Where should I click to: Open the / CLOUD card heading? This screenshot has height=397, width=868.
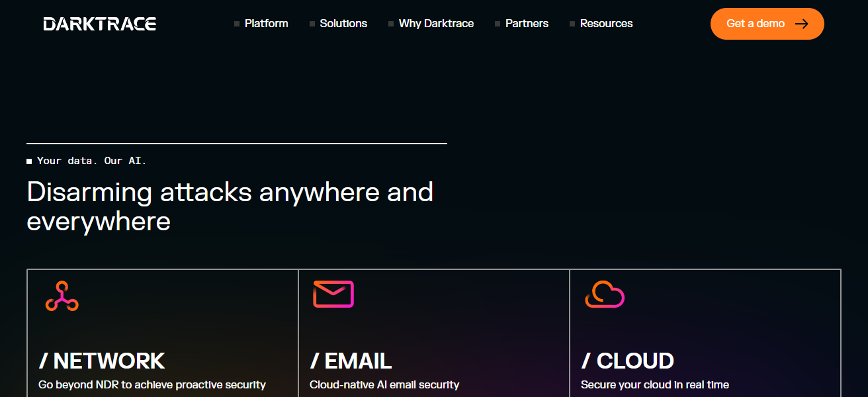pos(627,361)
